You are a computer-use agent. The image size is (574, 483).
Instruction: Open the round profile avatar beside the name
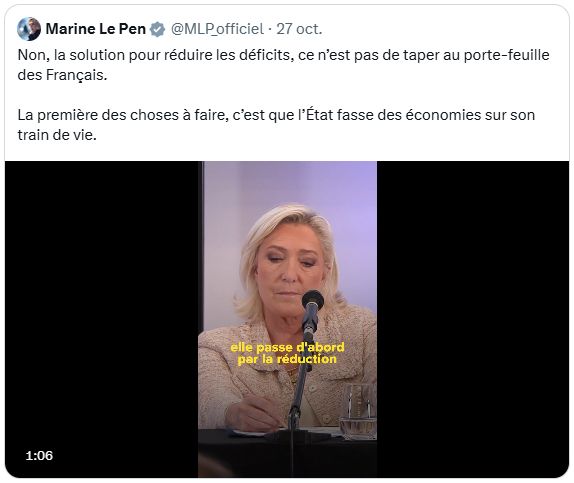[29, 29]
